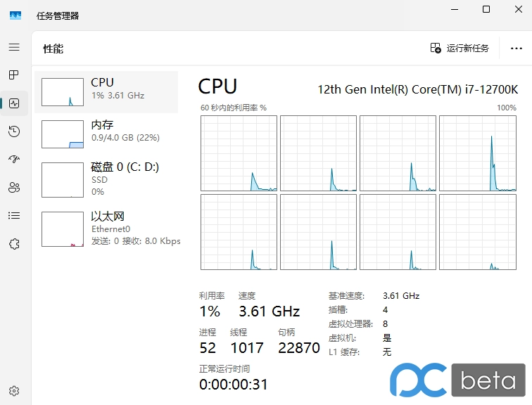Open Task Manager settings gear

pos(14,391)
